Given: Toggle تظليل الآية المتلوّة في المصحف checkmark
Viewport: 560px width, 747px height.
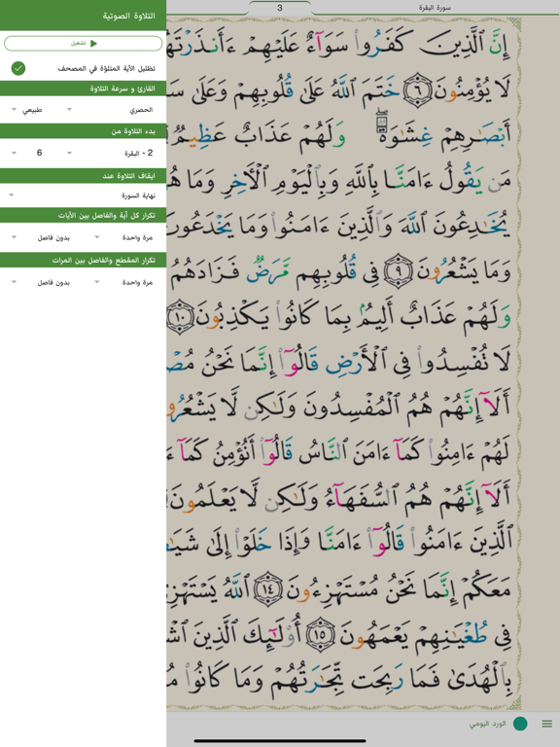Looking at the screenshot, I should [18, 69].
